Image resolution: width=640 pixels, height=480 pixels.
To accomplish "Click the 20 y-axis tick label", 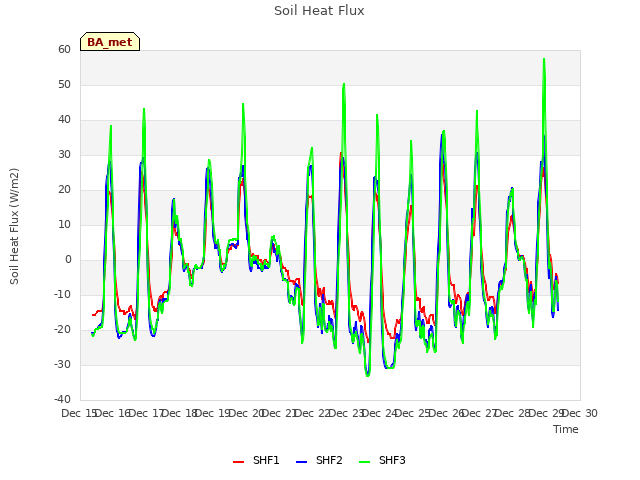I will 64,190.
